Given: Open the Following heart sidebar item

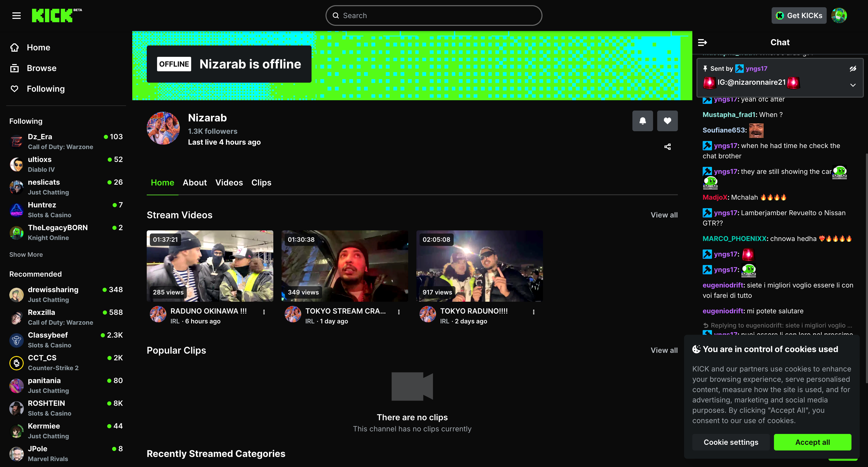Looking at the screenshot, I should [14, 89].
